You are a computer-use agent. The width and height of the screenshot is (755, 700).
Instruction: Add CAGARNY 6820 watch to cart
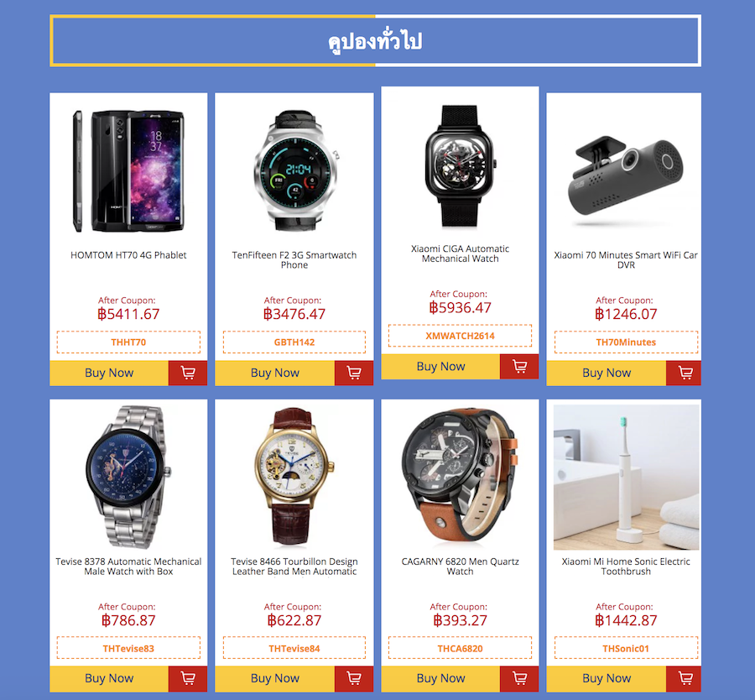click(x=519, y=679)
